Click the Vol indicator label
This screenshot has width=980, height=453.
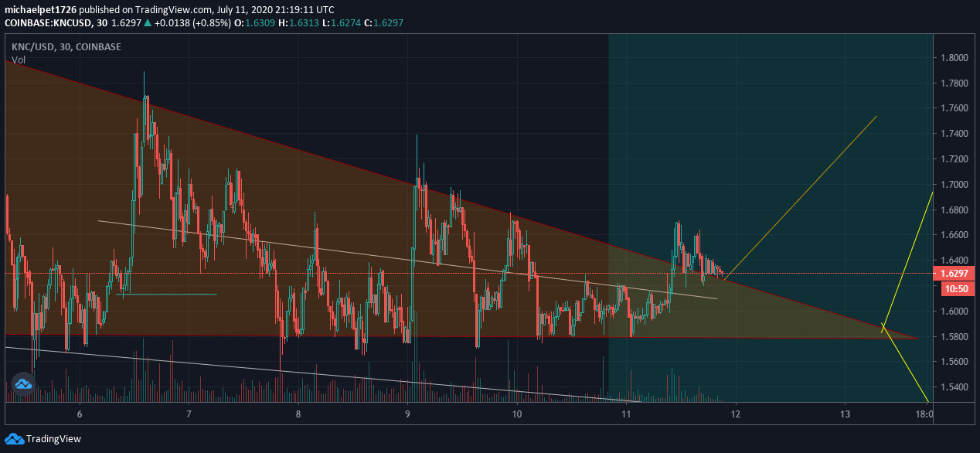click(x=19, y=60)
